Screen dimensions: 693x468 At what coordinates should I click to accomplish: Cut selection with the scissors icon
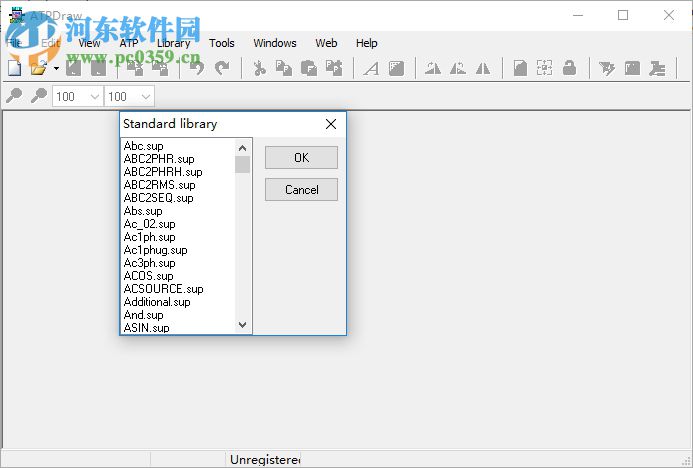pos(259,68)
